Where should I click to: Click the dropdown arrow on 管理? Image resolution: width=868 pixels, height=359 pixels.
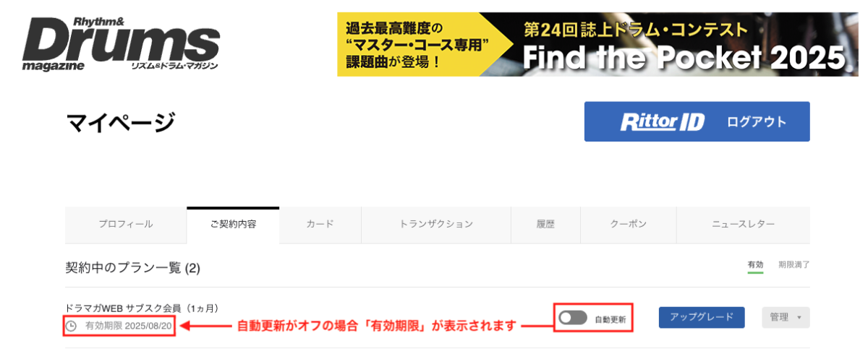(799, 318)
